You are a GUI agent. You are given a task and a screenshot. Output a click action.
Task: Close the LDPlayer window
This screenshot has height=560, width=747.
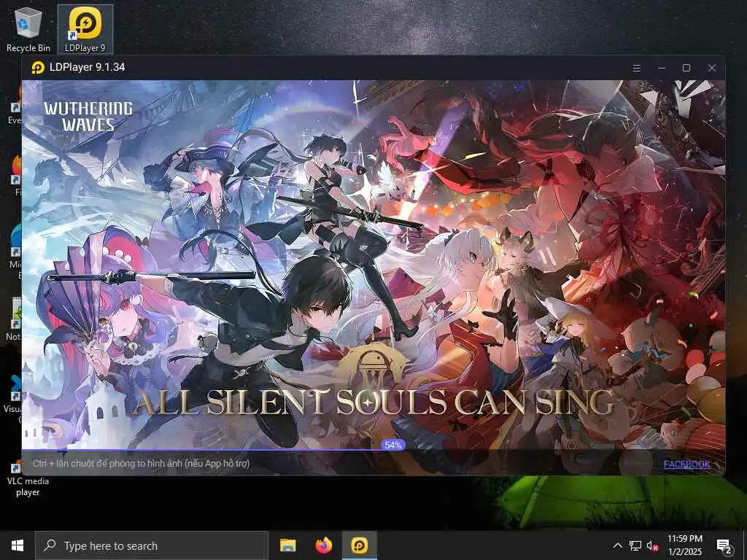(x=712, y=68)
